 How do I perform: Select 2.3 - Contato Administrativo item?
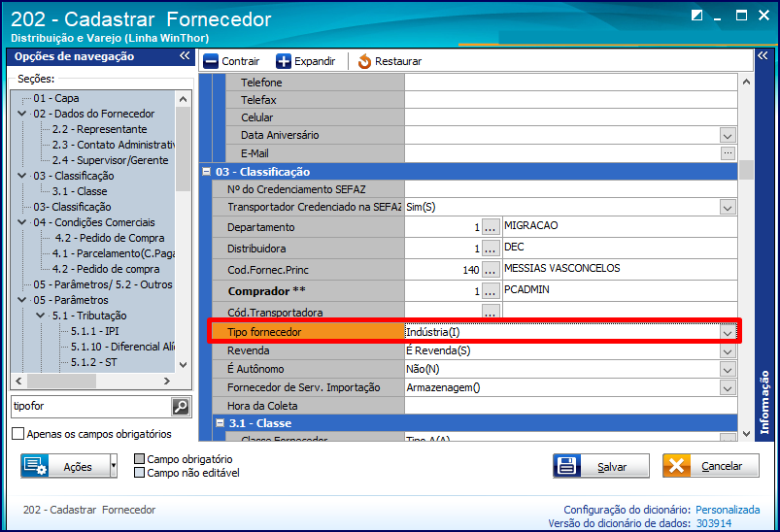[x=114, y=145]
